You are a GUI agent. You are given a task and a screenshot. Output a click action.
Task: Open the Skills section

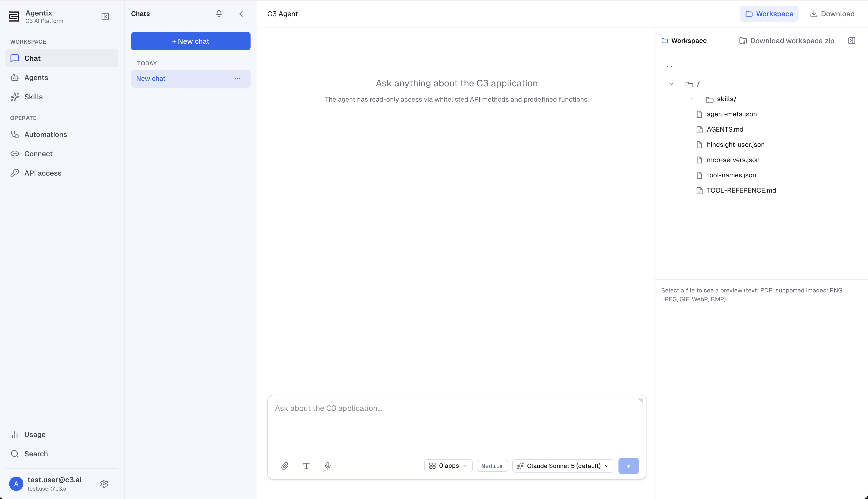[62, 97]
